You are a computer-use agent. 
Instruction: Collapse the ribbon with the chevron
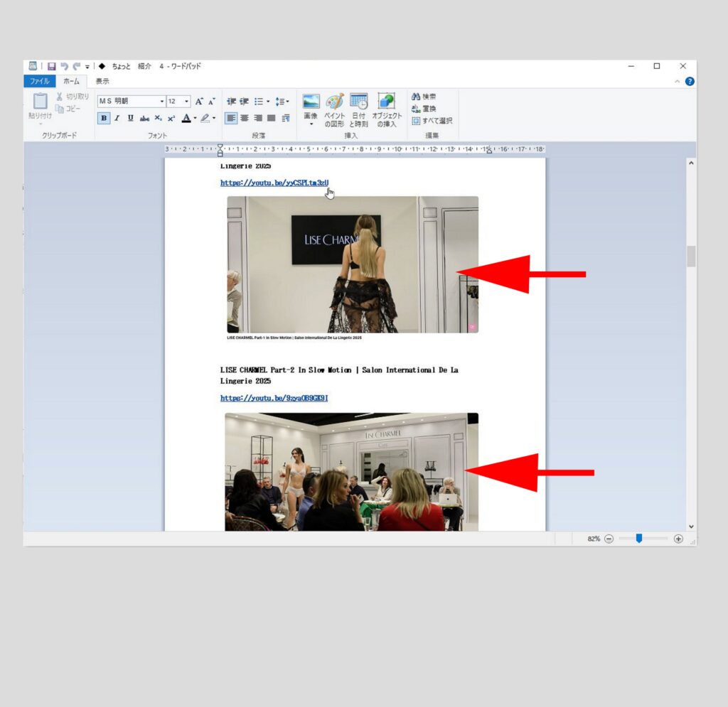677,81
